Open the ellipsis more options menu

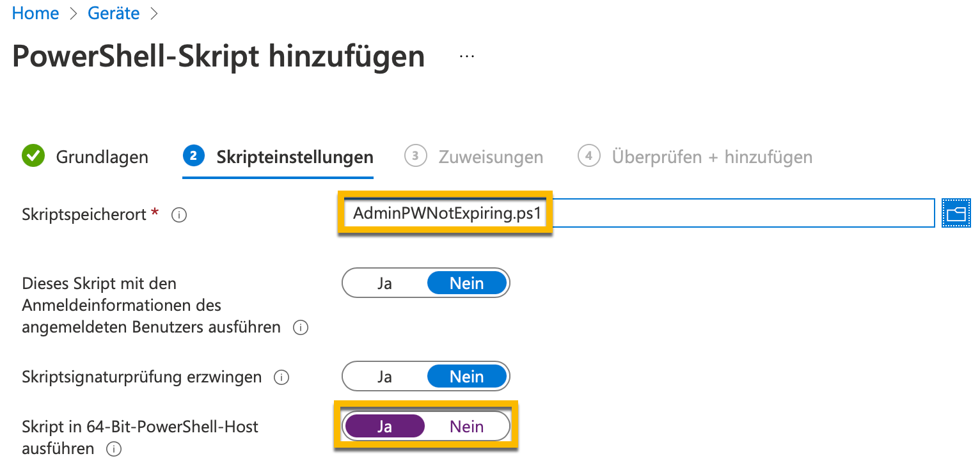(466, 56)
